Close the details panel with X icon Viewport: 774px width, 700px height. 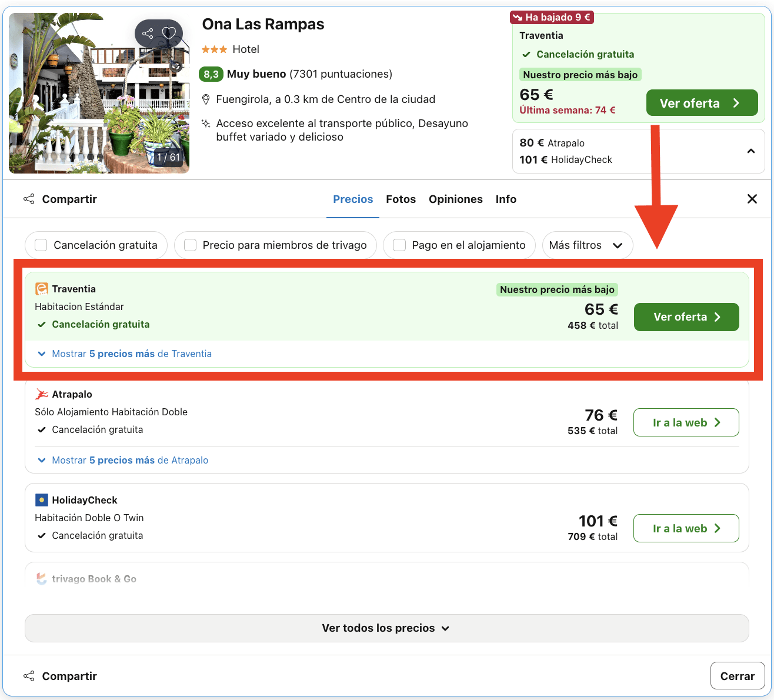tap(752, 199)
